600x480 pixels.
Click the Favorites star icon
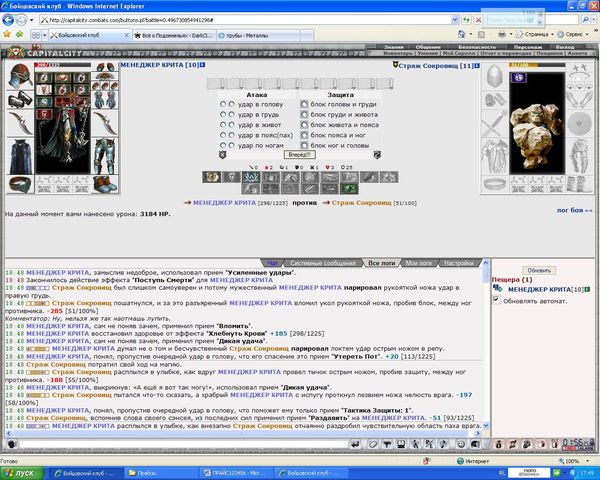(x=7, y=34)
